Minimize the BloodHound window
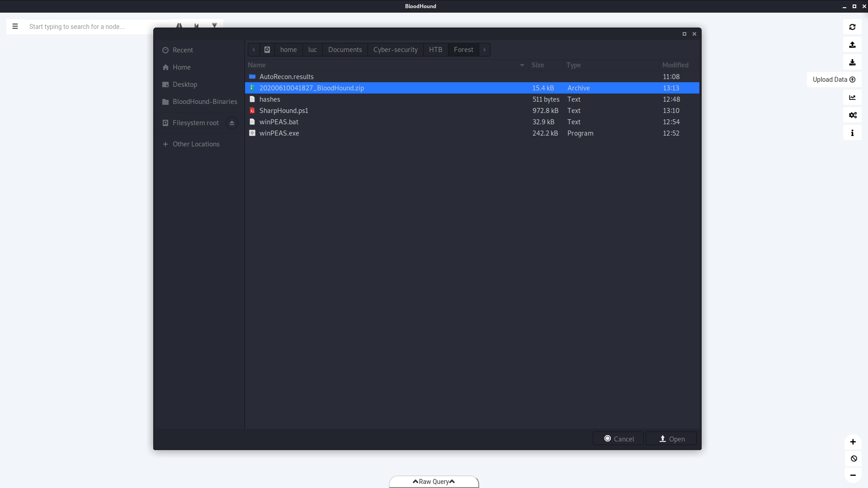This screenshot has height=488, width=868. pos(844,6)
